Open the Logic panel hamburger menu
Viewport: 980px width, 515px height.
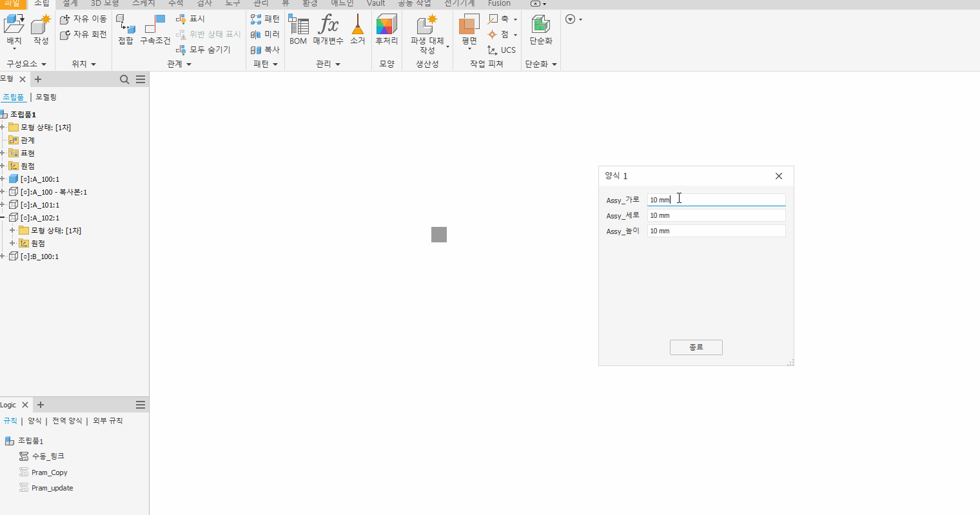click(140, 405)
